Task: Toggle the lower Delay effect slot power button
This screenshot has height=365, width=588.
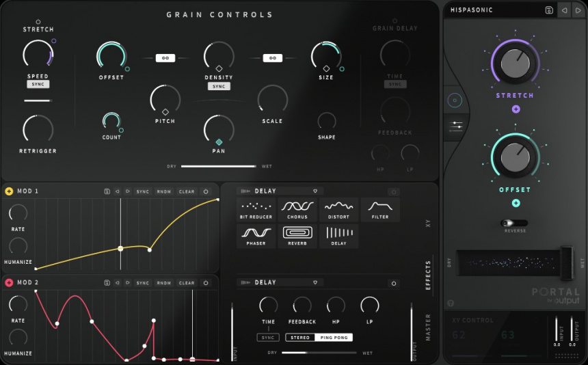Action: click(394, 283)
